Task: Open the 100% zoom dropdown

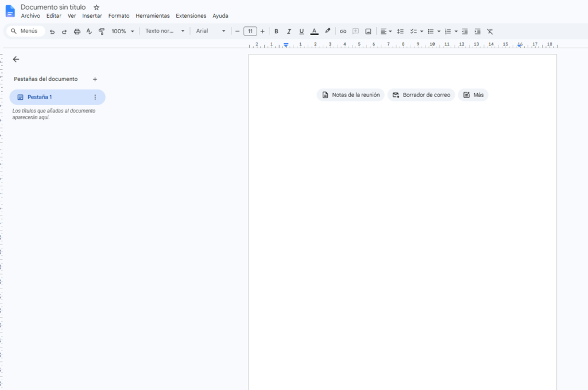Action: (x=123, y=32)
